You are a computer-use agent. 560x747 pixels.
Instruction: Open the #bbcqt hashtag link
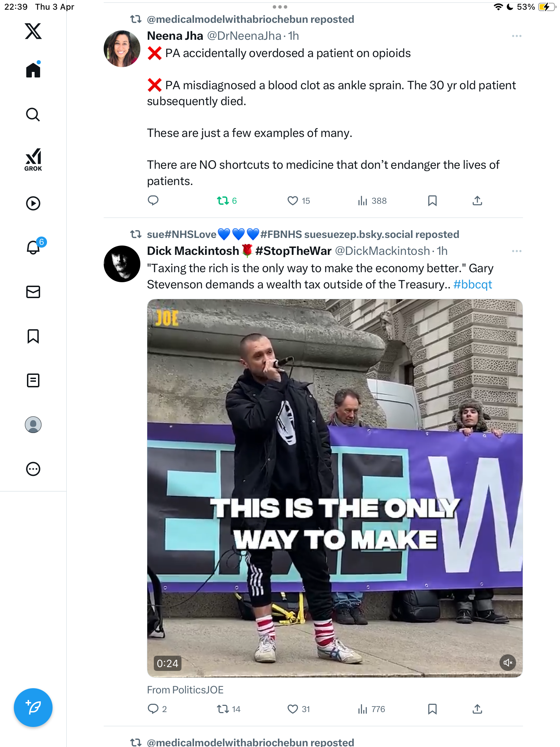coord(473,284)
